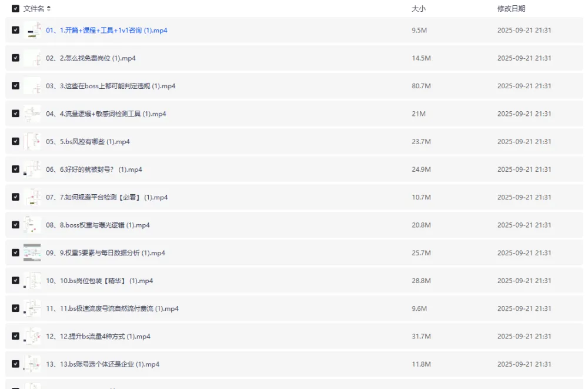Open the file 02、2.怎么找免费岗位 (1).mp4
The height and width of the screenshot is (389, 588).
click(91, 58)
